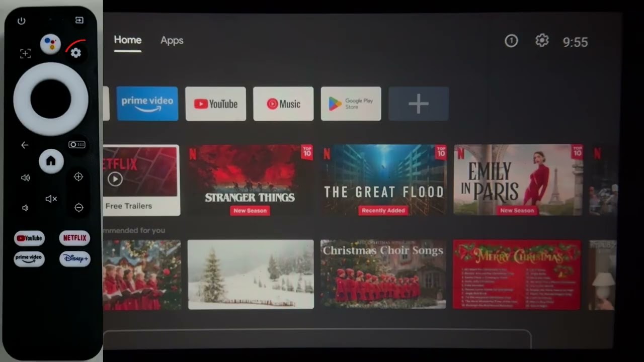Tap the zoom minus button on remote
Viewport: 644px width, 362px height.
pos(79,207)
